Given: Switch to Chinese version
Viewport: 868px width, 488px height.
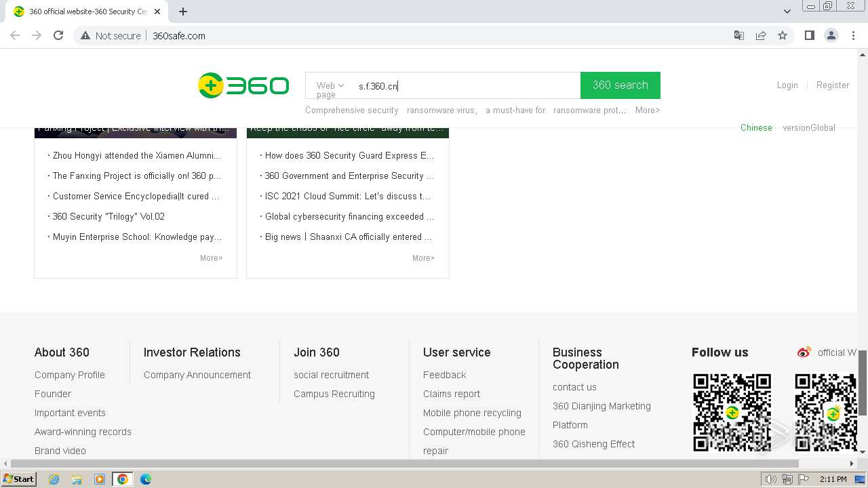Looking at the screenshot, I should click(x=756, y=127).
